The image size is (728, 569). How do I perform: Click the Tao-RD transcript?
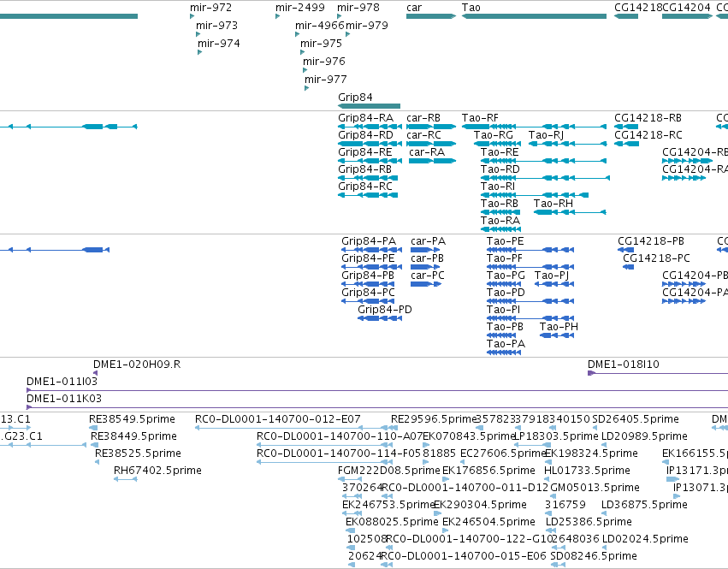(545, 178)
